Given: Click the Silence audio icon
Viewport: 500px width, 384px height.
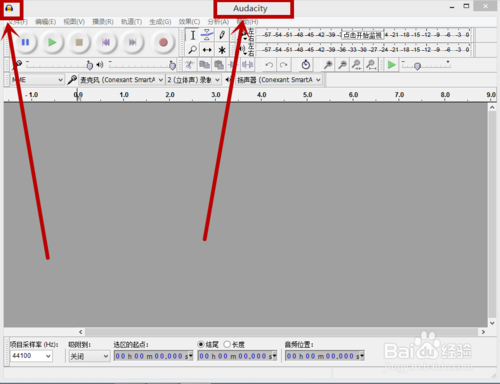Looking at the screenshot, I should click(x=247, y=65).
